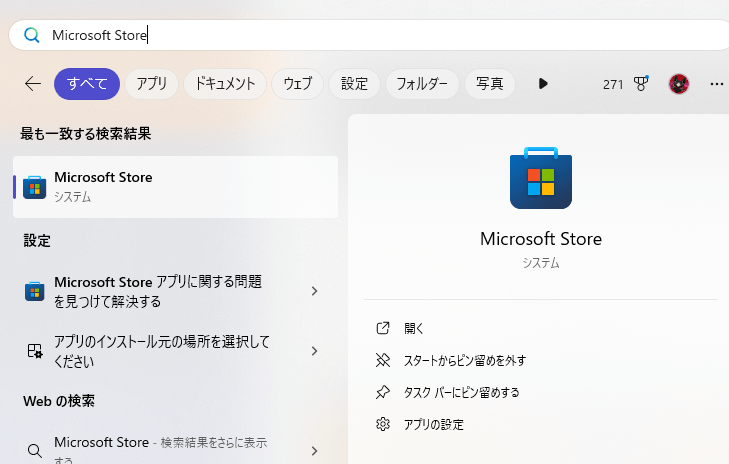The image size is (729, 464).
Task: Click Store icon beside troubleshooter setting
Action: (x=34, y=292)
